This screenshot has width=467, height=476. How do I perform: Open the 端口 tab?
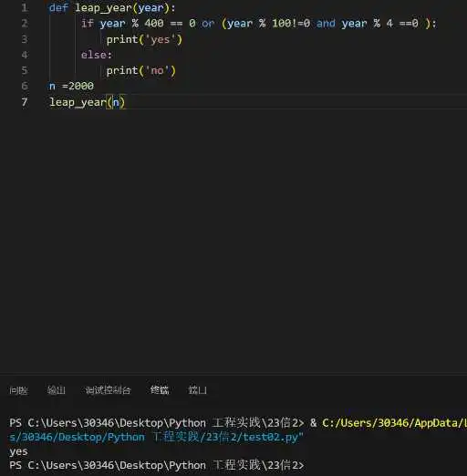[198, 390]
